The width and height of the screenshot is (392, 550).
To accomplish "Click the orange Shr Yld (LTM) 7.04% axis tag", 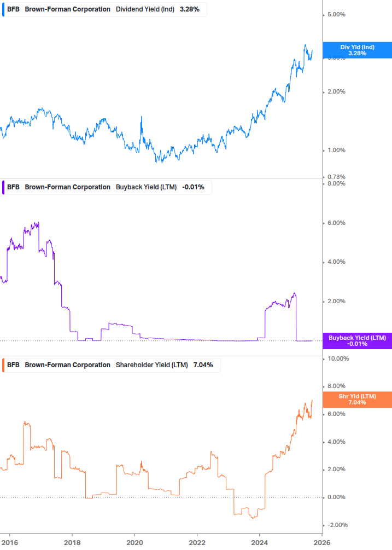I will [x=358, y=400].
